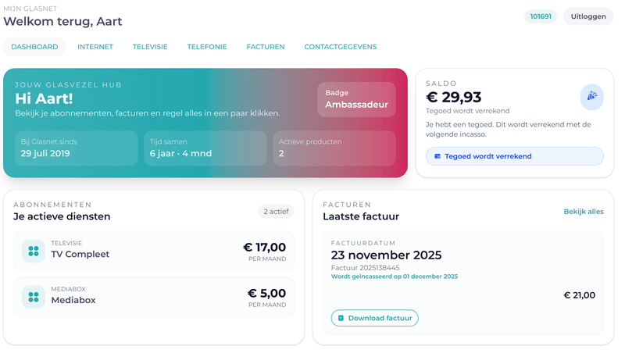Viewport: 625px width, 364px height.
Task: Open the Dashboard tab
Action: [34, 47]
